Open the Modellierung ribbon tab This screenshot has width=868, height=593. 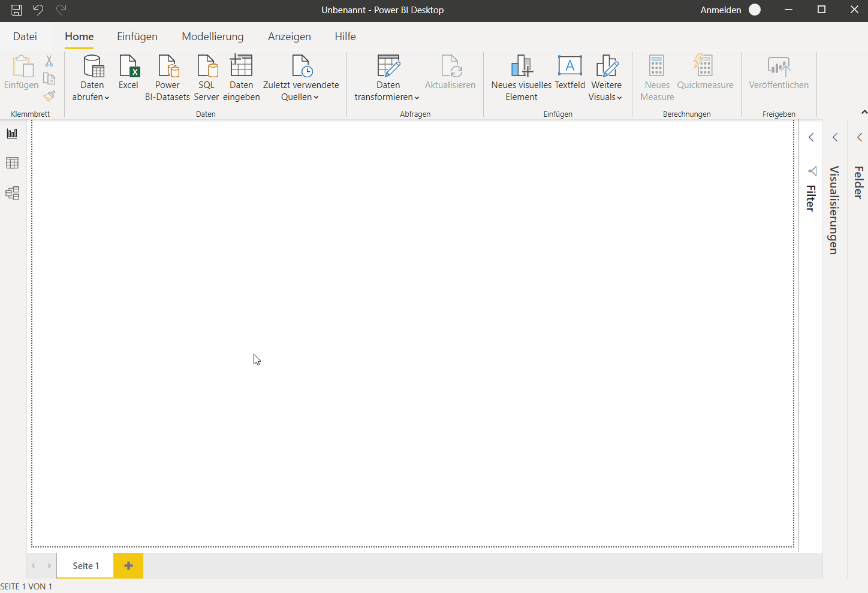pos(213,37)
